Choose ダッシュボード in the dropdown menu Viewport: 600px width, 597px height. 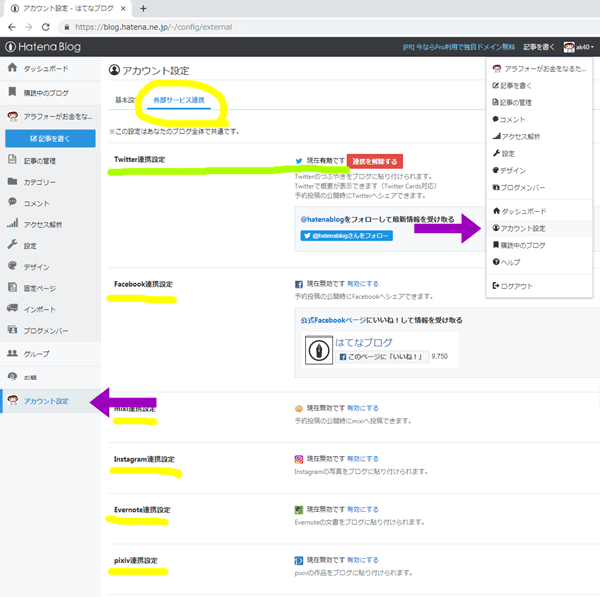pyautogui.click(x=539, y=211)
